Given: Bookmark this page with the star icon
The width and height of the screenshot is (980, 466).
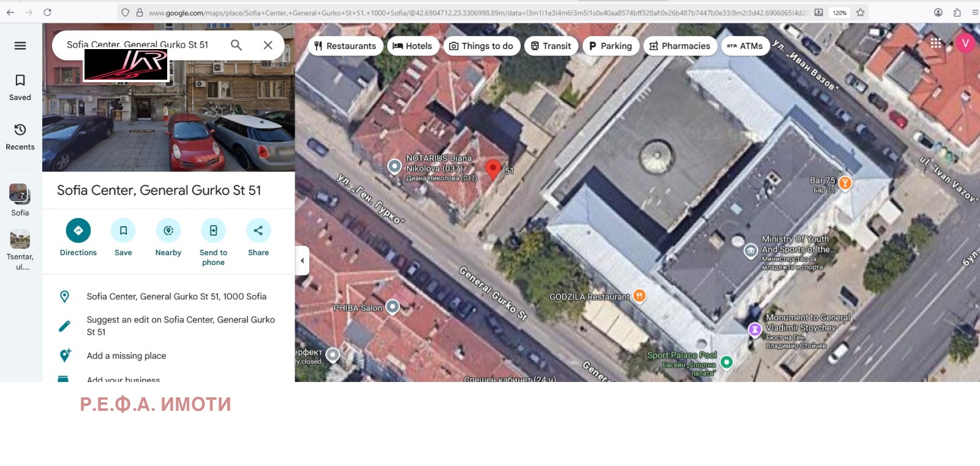Looking at the screenshot, I should (x=861, y=12).
